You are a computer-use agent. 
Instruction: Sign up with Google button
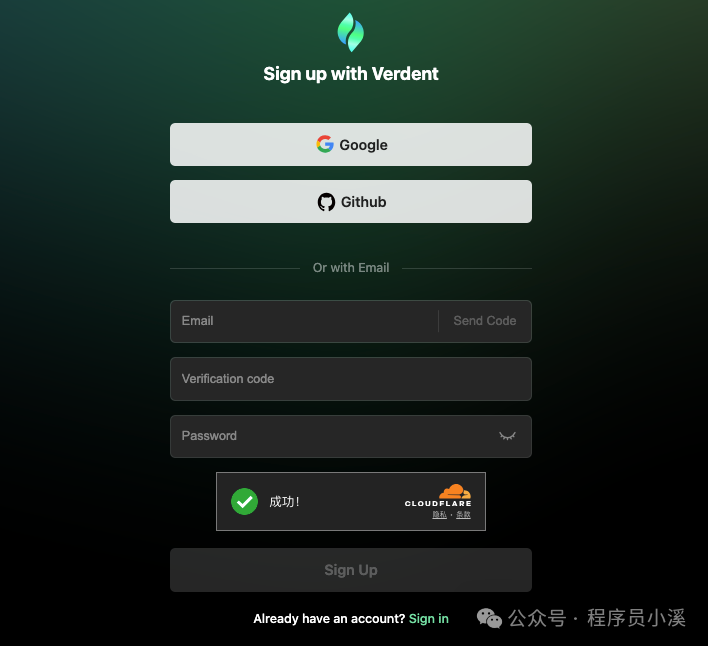351,144
